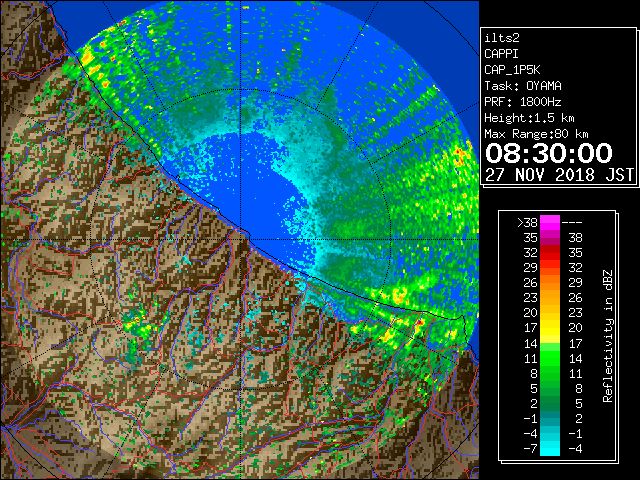Pick the cyan swatch at legend bottom
Viewport: 640px width, 480px height.
[550, 449]
